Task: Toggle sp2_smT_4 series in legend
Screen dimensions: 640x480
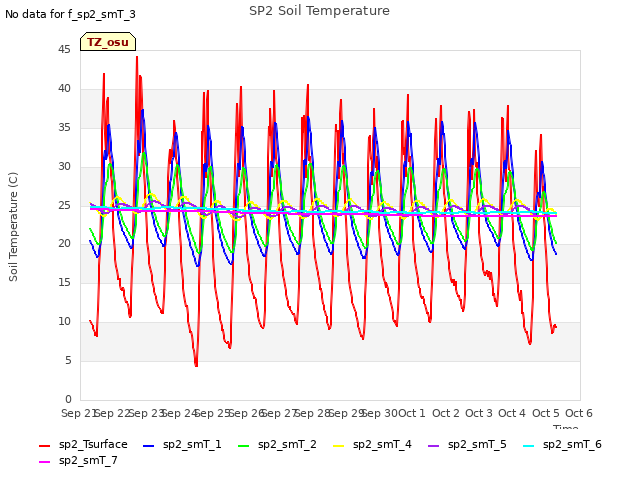Action: tap(372, 444)
